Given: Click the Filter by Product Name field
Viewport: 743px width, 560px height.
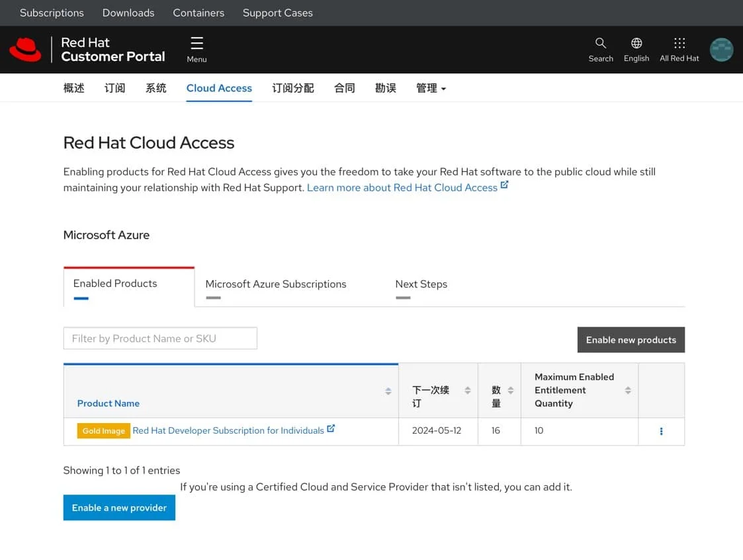Looking at the screenshot, I should 160,338.
